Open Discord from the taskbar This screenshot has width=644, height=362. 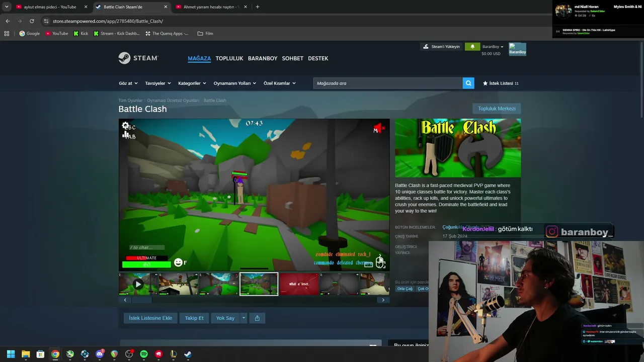(100, 354)
